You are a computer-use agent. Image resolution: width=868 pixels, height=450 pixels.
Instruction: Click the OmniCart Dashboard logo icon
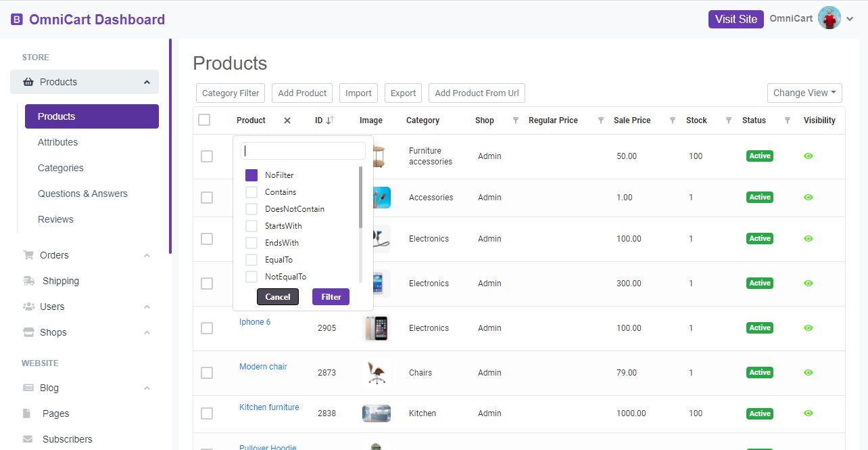[17, 20]
